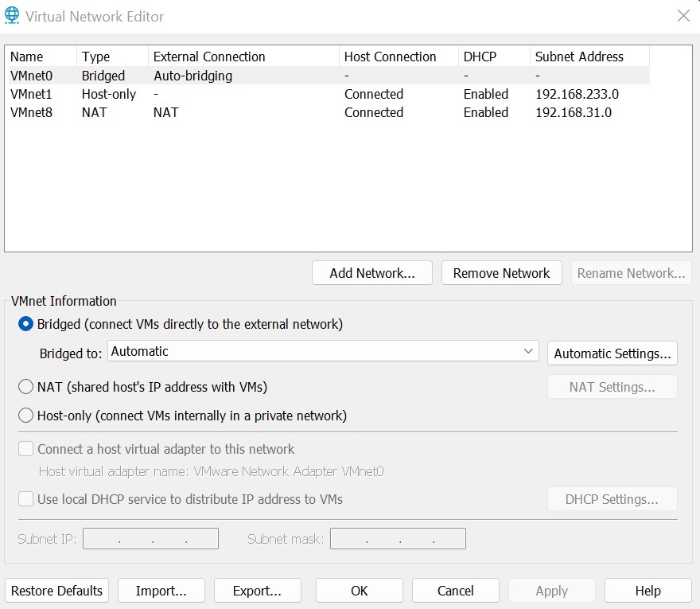
Task: Select NAT shared host's IP option
Action: pyautogui.click(x=26, y=386)
